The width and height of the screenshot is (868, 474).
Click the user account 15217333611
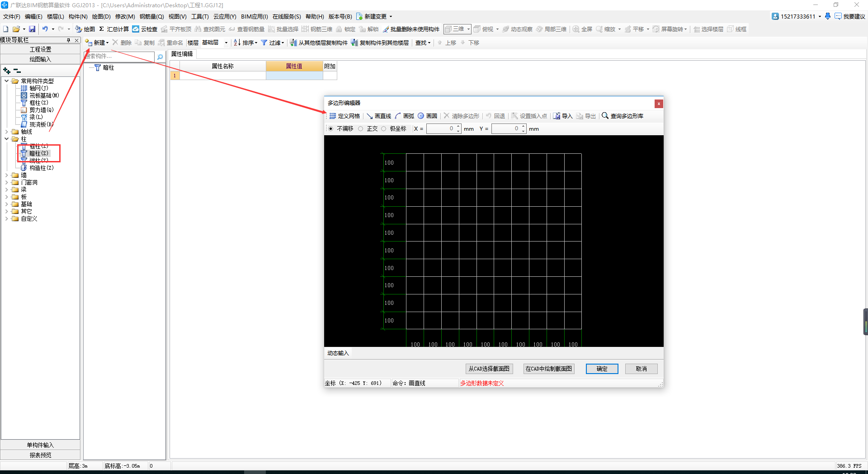click(x=796, y=16)
